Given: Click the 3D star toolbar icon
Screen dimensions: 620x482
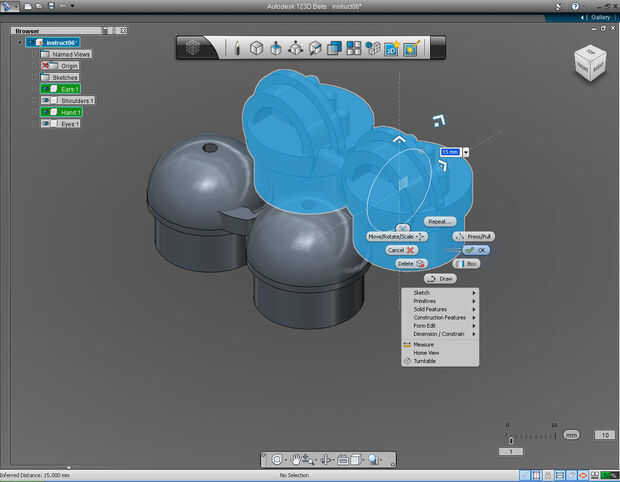Looking at the screenshot, I should click(392, 48).
